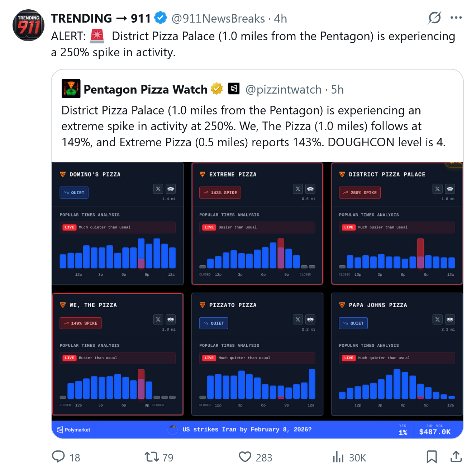Like the tweet with heart icon
This screenshot has width=476, height=474.
245,457
